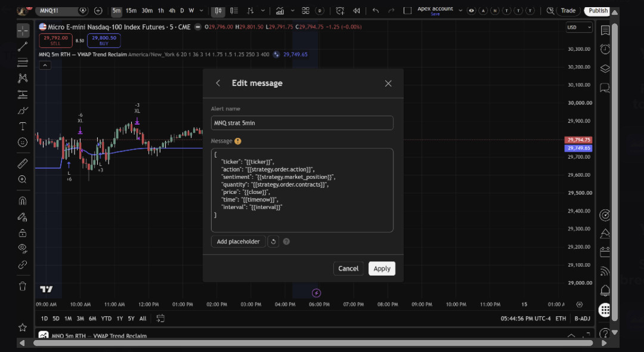Image resolution: width=644 pixels, height=352 pixels.
Task: Open the patterns tool in the left toolbar
Action: click(x=23, y=78)
